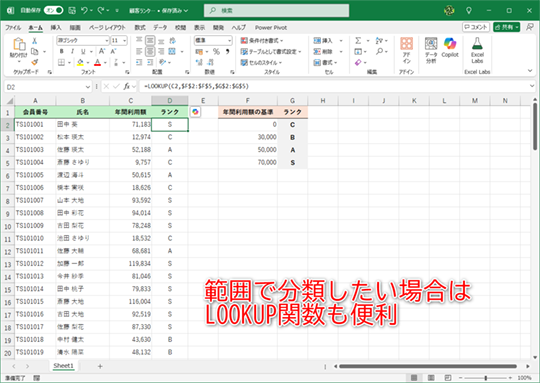The width and height of the screenshot is (540, 383).
Task: Click the Undo arrow icon
Action: pos(84,10)
